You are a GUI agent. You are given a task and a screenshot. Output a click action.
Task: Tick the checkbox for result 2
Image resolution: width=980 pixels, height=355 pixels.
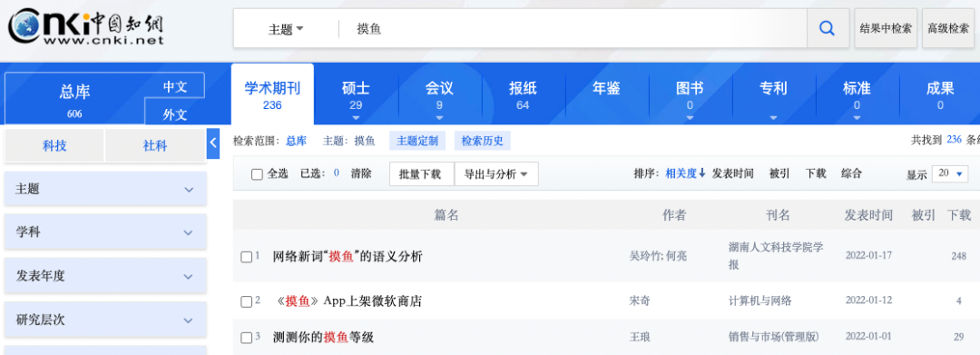(246, 301)
